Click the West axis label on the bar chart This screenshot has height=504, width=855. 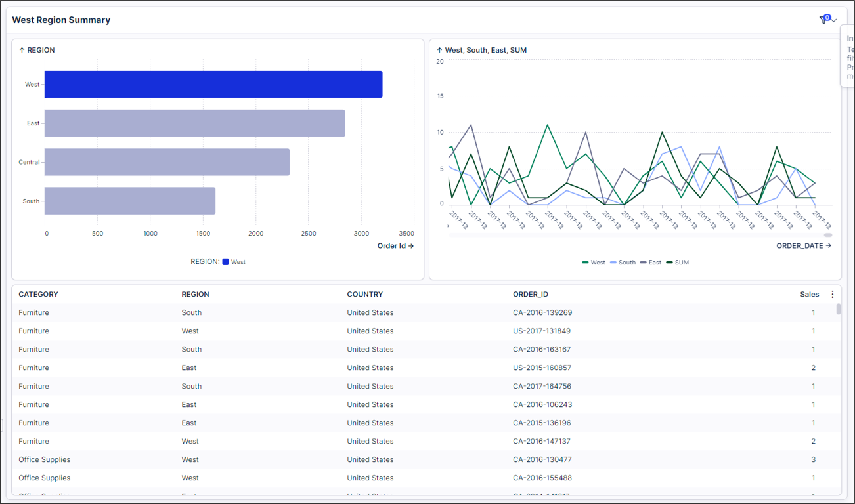[32, 85]
